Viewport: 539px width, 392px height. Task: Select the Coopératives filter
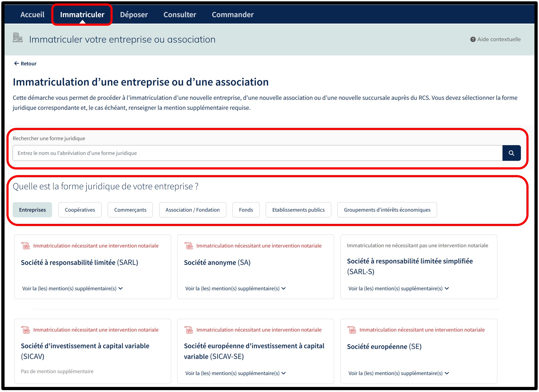coord(80,210)
